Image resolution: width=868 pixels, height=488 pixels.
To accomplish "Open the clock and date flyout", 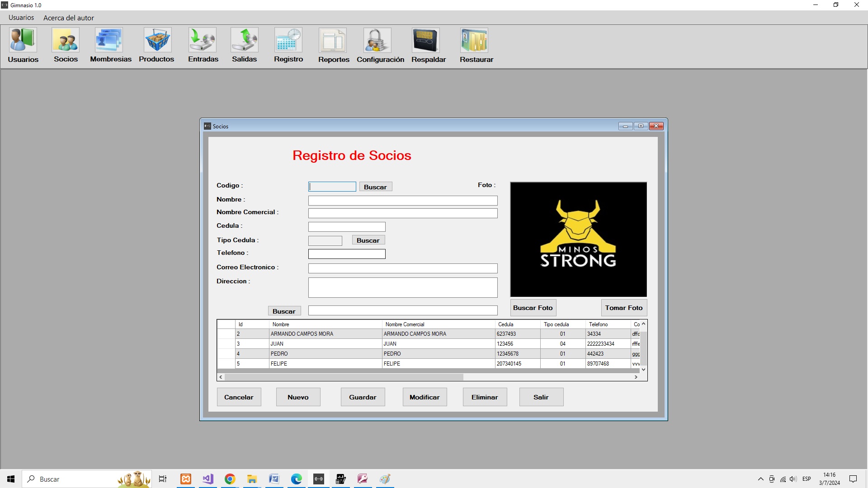I will click(x=829, y=479).
